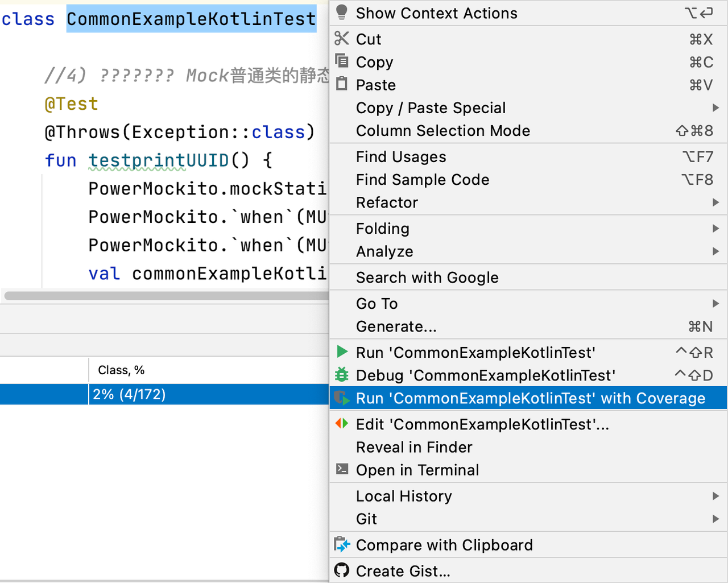Image resolution: width=728 pixels, height=583 pixels.
Task: Select Open in Terminal
Action: (528, 469)
